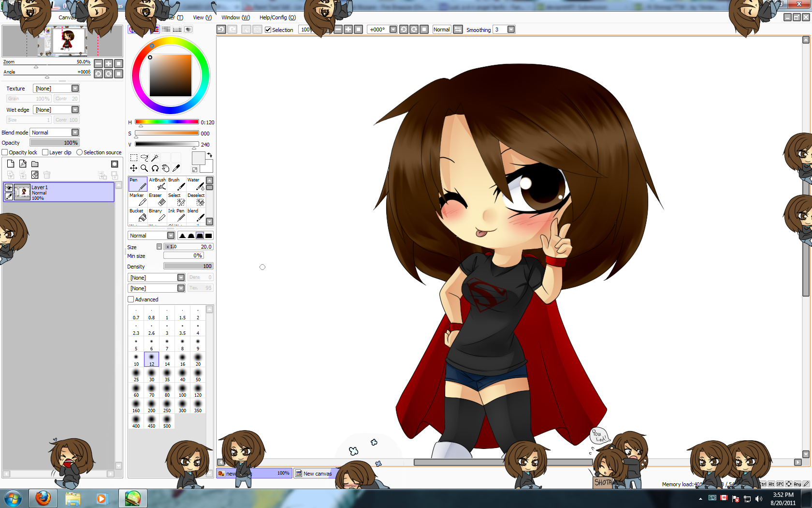Image resolution: width=812 pixels, height=508 pixels.
Task: Switch to the New canvas tab
Action: (317, 473)
